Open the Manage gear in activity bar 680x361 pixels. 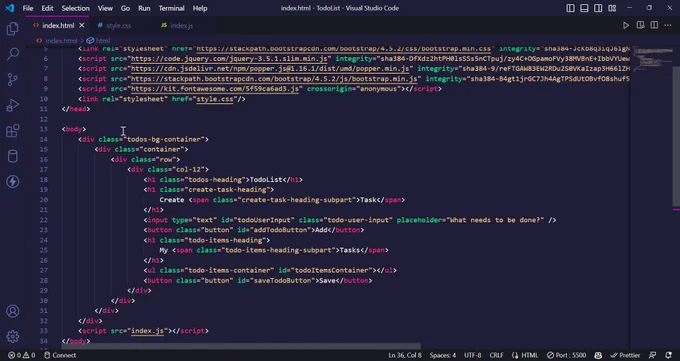(x=13, y=336)
